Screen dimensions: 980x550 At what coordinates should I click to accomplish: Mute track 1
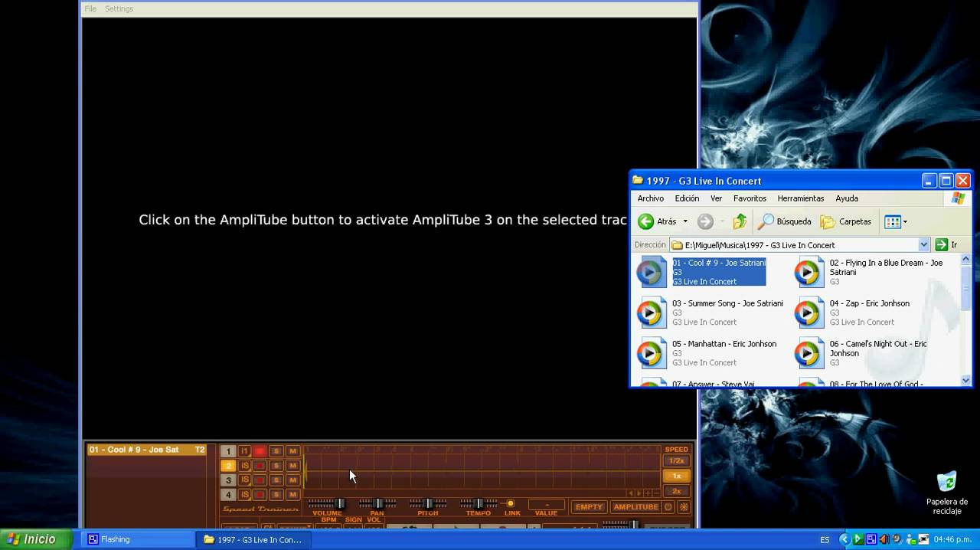pyautogui.click(x=292, y=451)
